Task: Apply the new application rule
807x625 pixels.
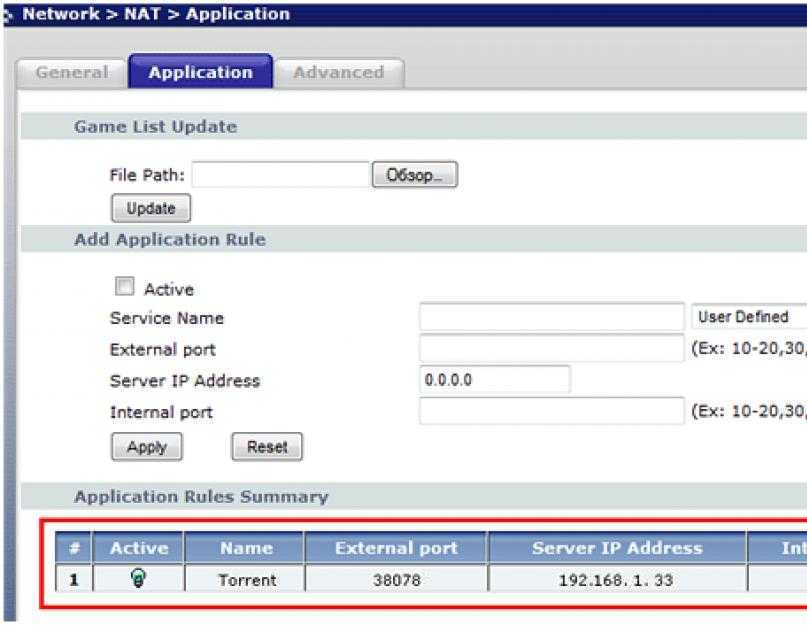Action: (147, 446)
